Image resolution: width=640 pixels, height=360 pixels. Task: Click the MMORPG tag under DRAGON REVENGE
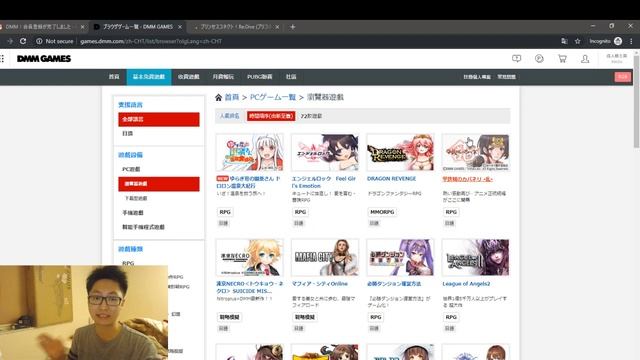pyautogui.click(x=382, y=212)
